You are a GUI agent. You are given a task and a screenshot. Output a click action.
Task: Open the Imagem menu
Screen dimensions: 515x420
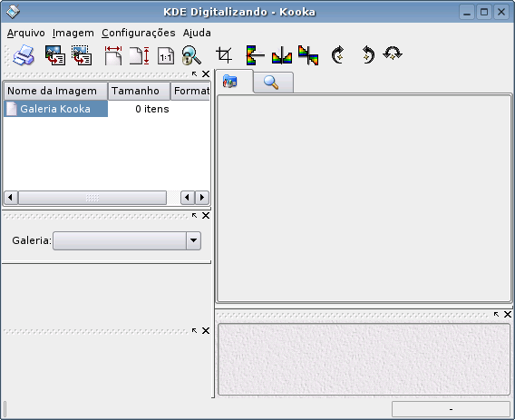[x=73, y=33]
